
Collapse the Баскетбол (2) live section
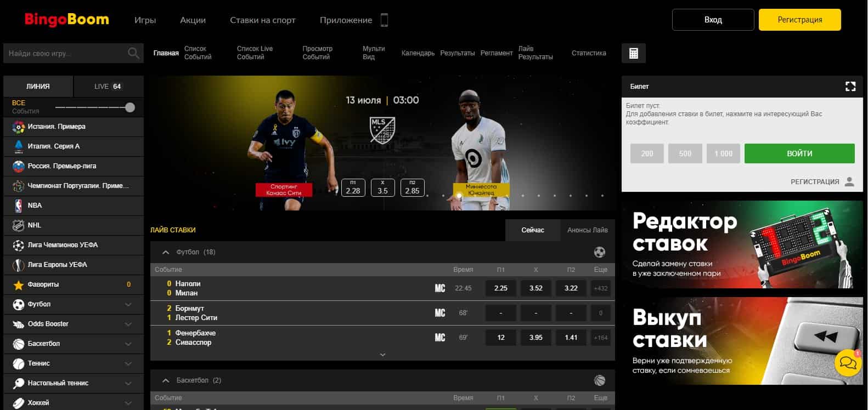pos(165,380)
